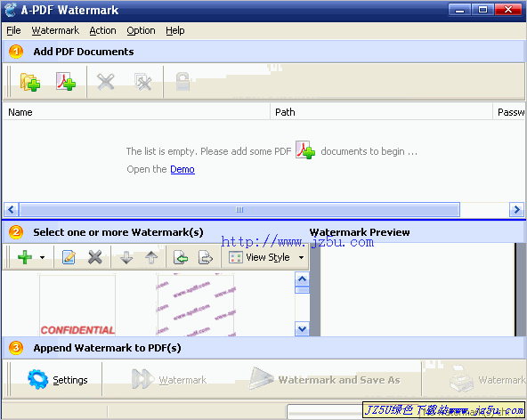Minimize the A-PDF Watermark window
The height and width of the screenshot is (420, 527).
point(459,10)
